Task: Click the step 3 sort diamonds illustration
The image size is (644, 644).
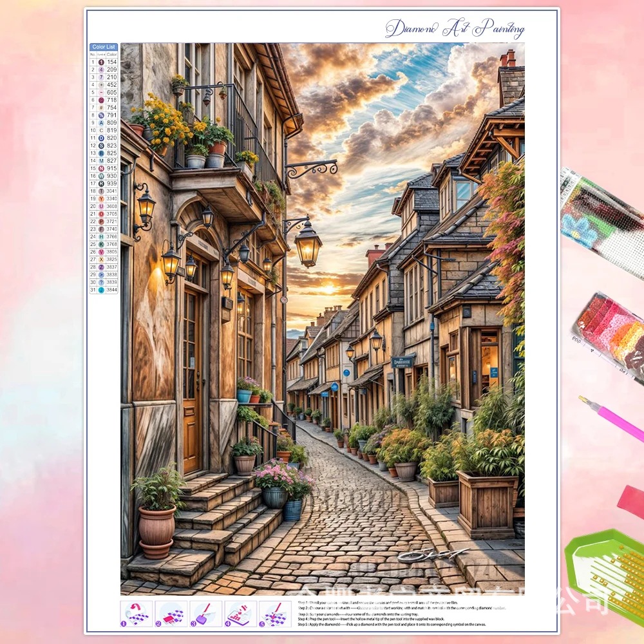Action: pyautogui.click(x=206, y=614)
